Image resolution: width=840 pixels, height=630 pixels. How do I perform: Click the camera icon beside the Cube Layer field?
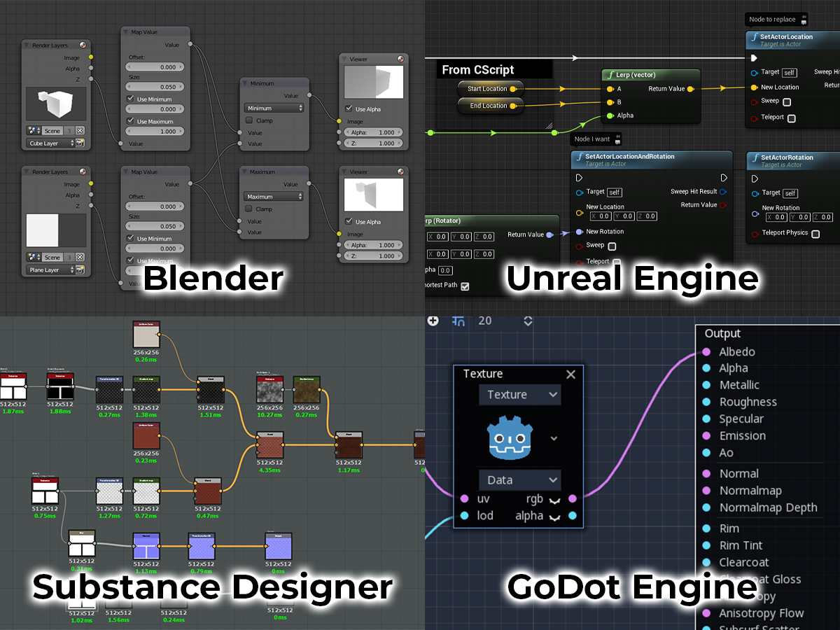coord(80,143)
